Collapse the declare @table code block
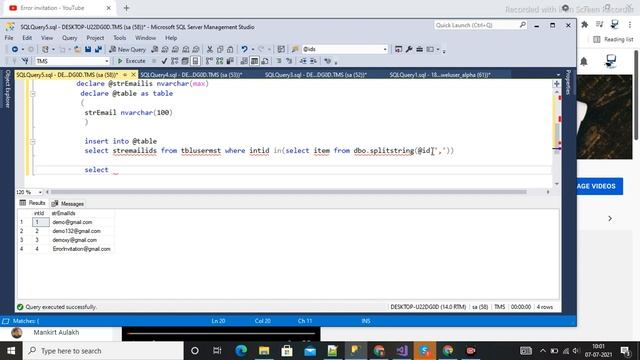The width and height of the screenshot is (640, 360). [33, 93]
